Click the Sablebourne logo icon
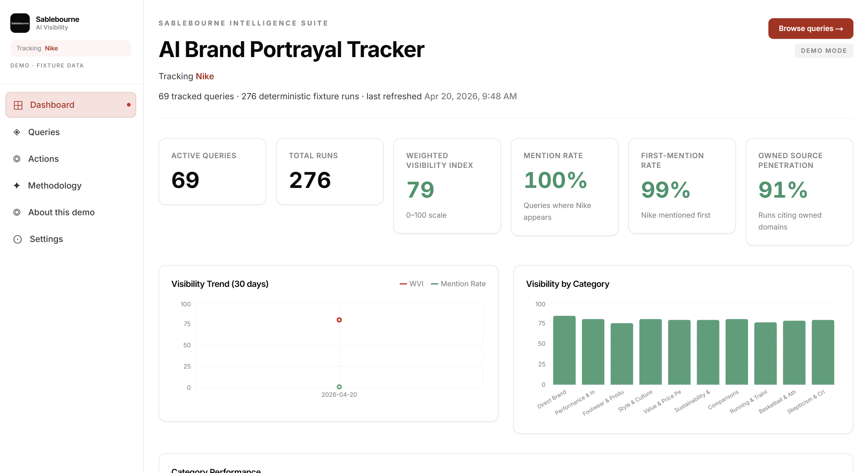 [20, 23]
